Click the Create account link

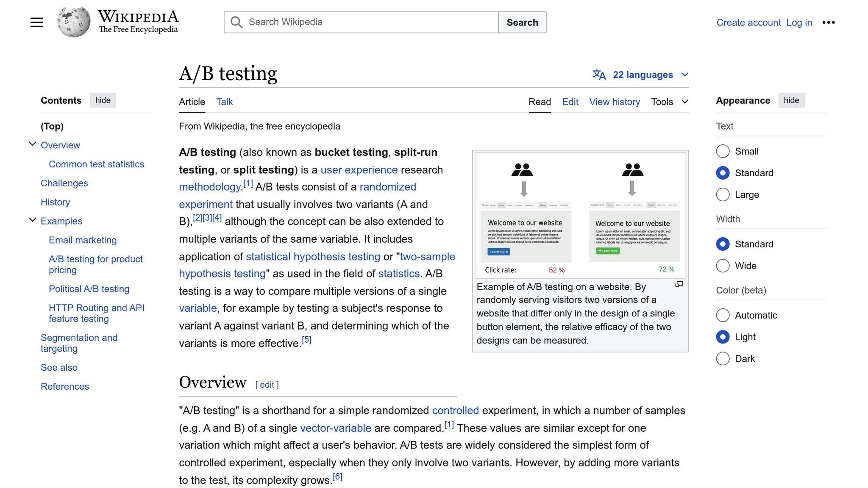tap(748, 22)
